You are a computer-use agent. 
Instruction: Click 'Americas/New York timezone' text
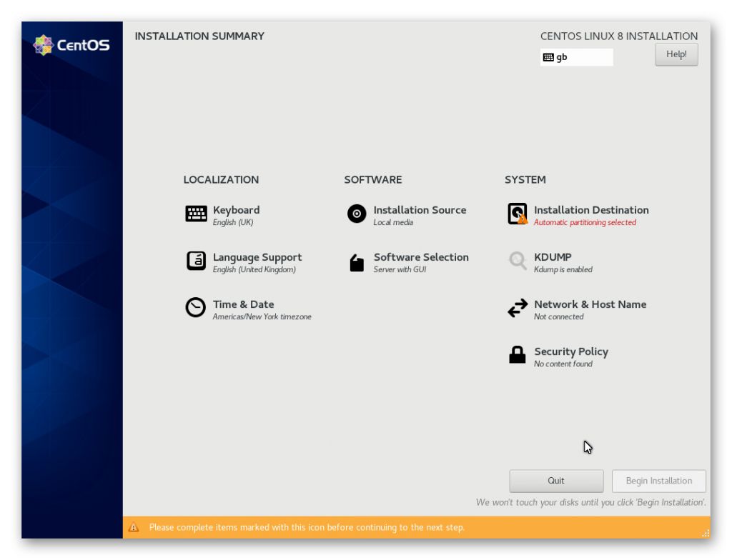pos(262,317)
